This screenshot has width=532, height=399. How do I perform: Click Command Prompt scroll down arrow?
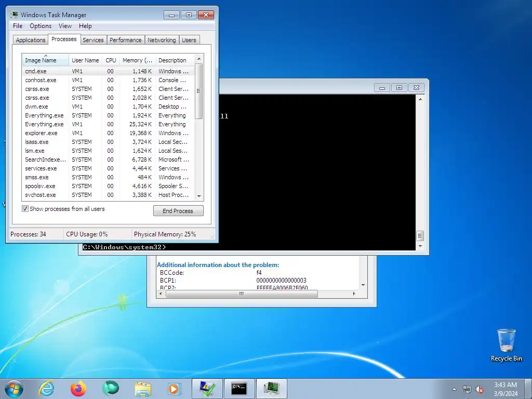[x=420, y=246]
